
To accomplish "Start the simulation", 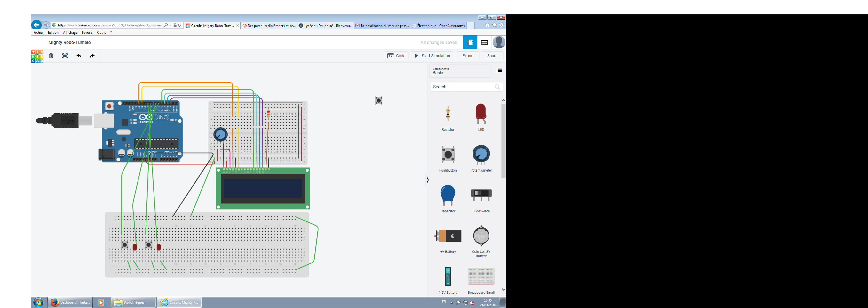I will [431, 56].
